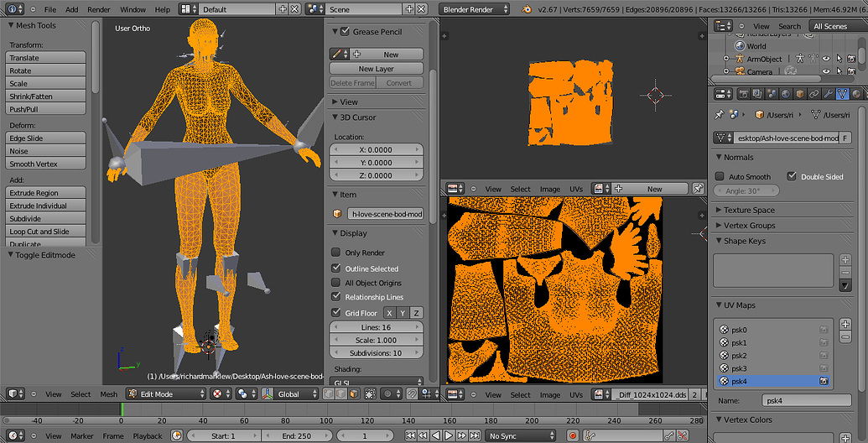Click the pin icon in Properties context row
This screenshot has width=868, height=443.
[x=719, y=115]
